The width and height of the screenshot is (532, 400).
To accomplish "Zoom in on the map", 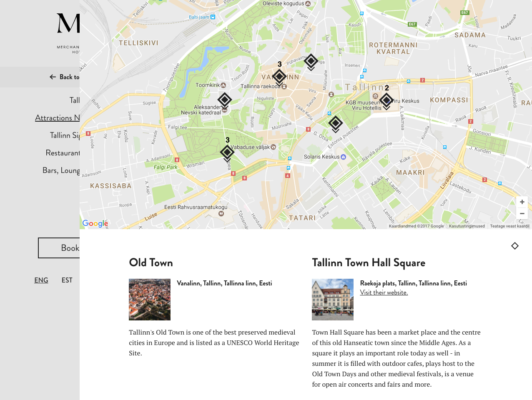I will point(522,202).
